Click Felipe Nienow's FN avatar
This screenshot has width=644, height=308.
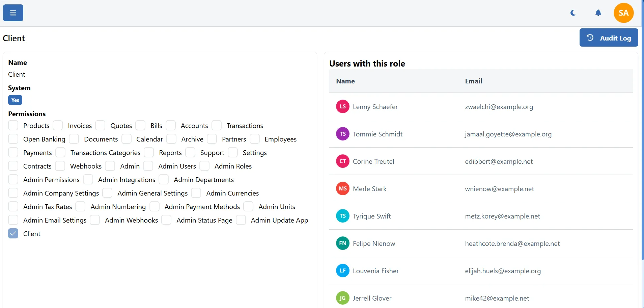(x=342, y=243)
